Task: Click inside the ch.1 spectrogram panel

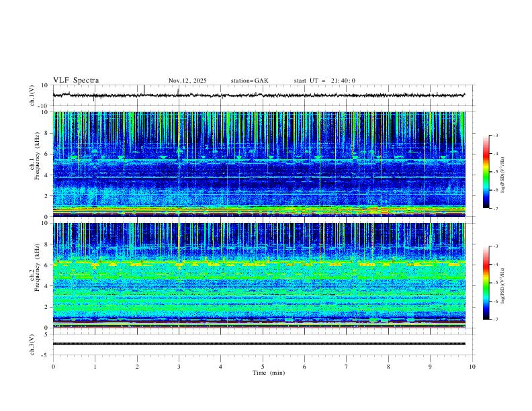Action: [x=259, y=164]
